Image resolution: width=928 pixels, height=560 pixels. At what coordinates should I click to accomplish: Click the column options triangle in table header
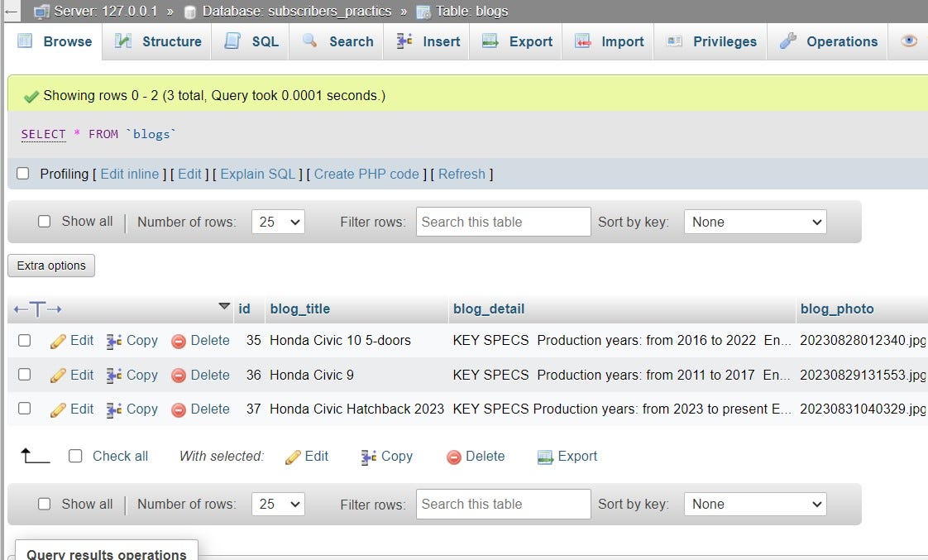click(x=223, y=307)
